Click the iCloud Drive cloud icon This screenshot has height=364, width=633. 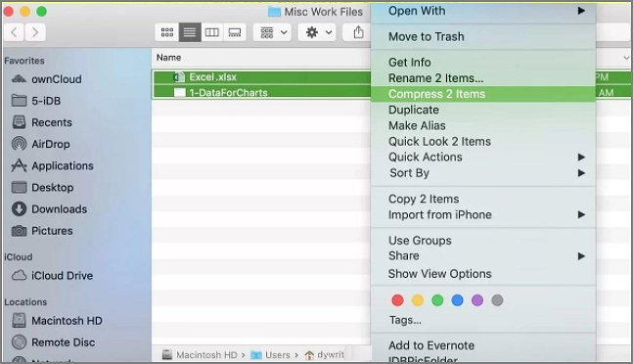click(x=19, y=275)
